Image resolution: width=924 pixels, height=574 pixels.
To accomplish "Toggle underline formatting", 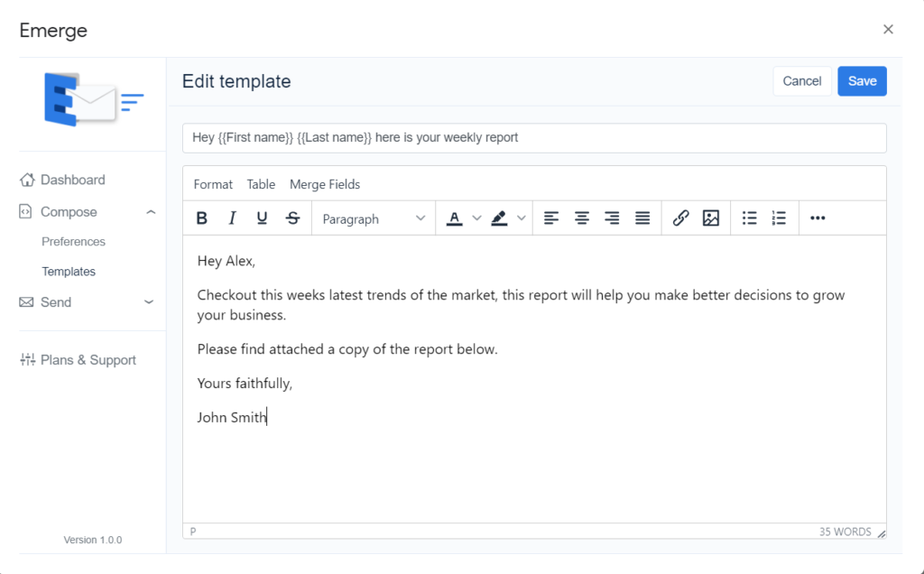I will 262,218.
